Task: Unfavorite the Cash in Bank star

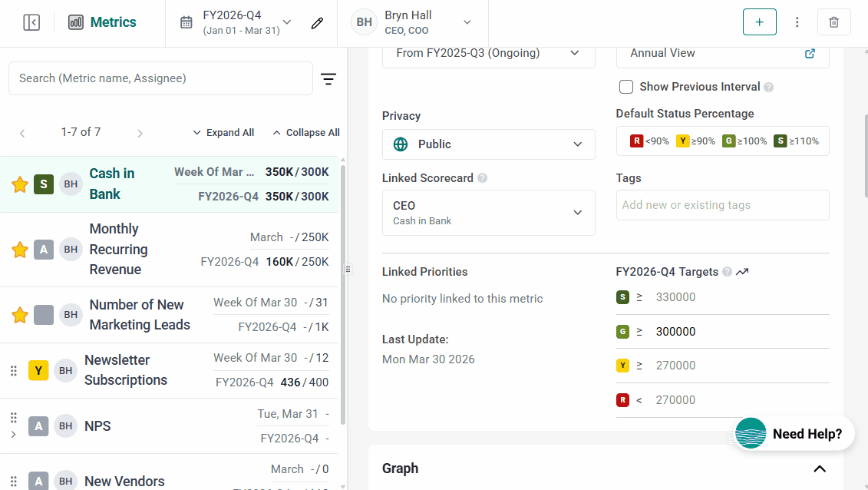Action: point(20,184)
